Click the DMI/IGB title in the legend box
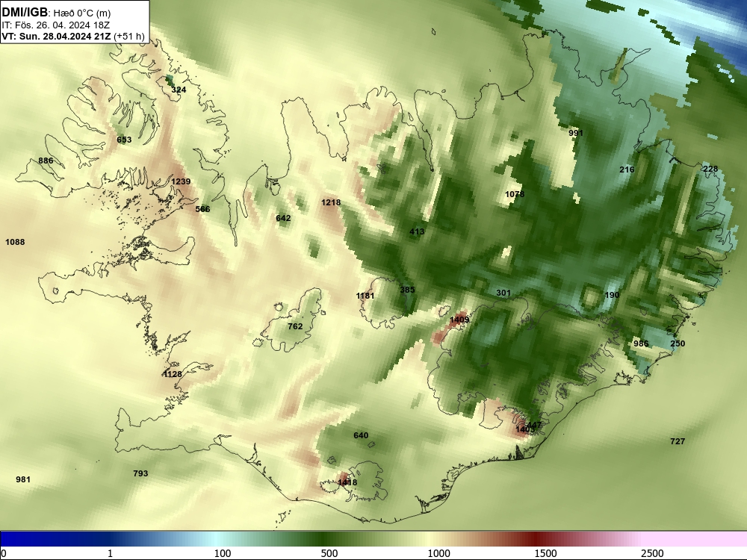The image size is (747, 560). [25, 13]
